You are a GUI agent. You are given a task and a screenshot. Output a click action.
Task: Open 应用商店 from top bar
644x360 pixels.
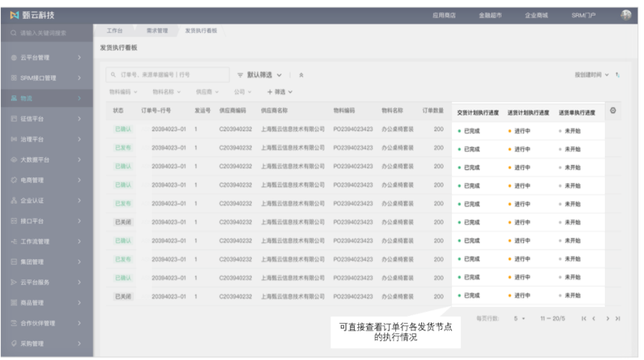click(x=444, y=15)
